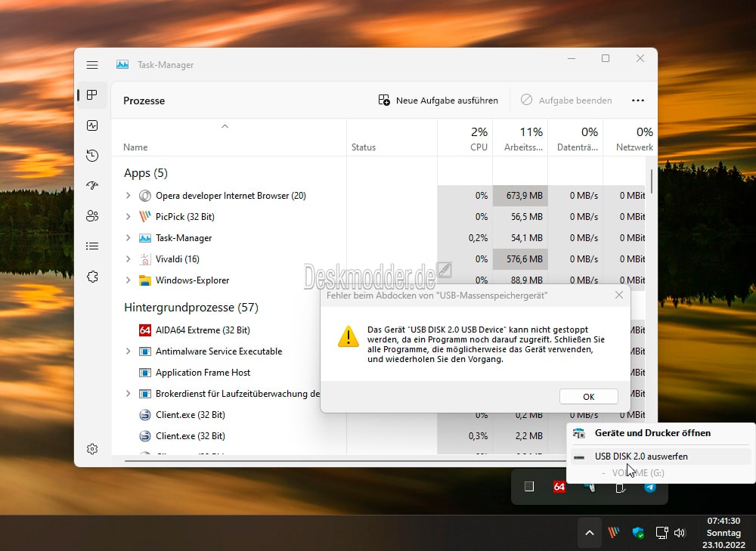
Task: Click the Telegram icon in tray flyout
Action: [x=650, y=487]
